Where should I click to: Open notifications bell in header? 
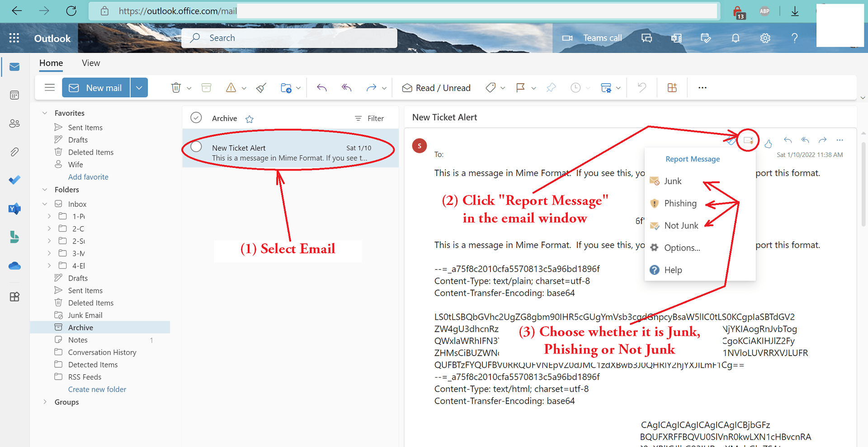point(736,38)
